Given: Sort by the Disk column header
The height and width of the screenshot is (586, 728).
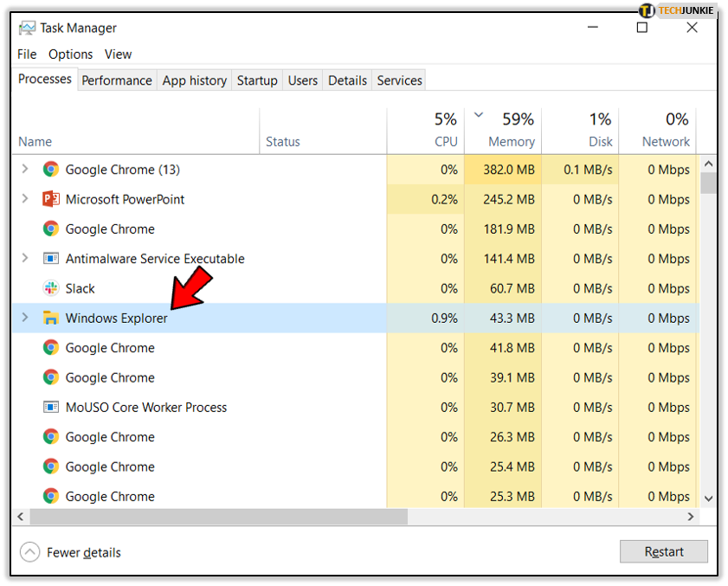Looking at the screenshot, I should click(x=580, y=131).
